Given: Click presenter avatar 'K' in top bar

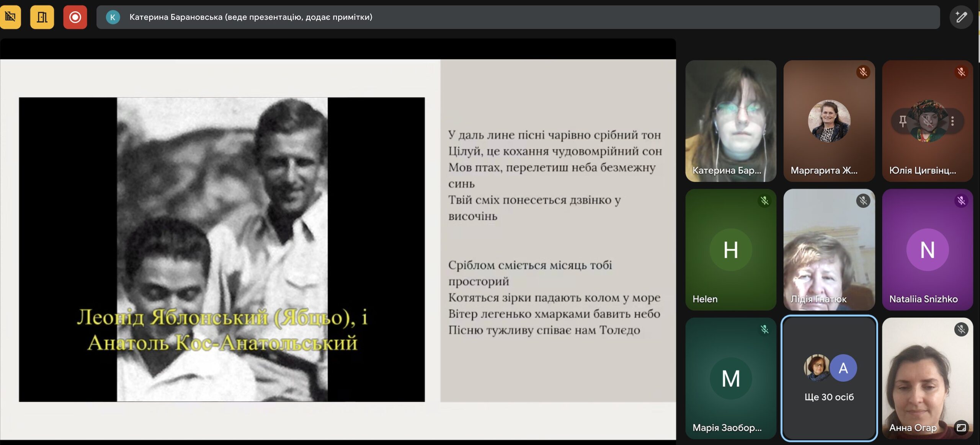Looking at the screenshot, I should pyautogui.click(x=113, y=17).
